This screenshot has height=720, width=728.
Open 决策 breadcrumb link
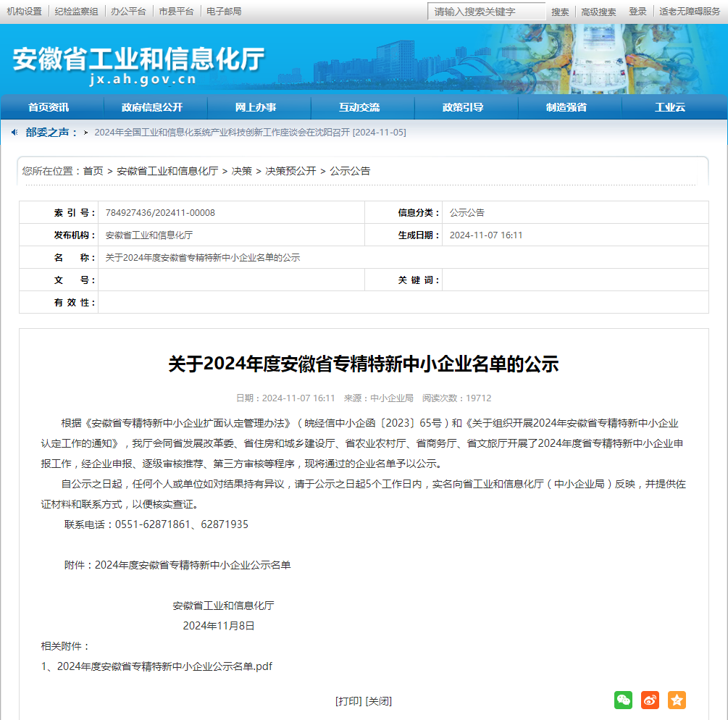(x=242, y=171)
